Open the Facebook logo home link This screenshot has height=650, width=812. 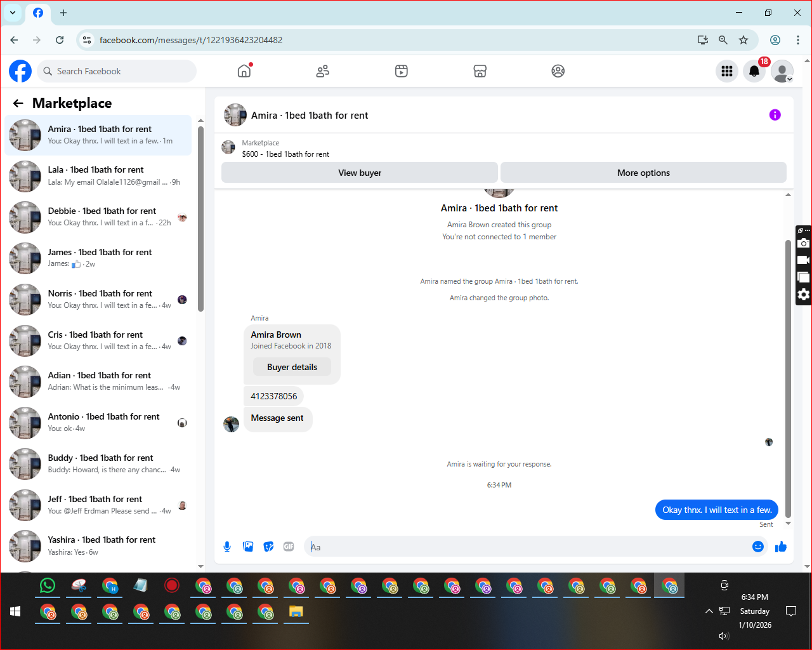click(20, 71)
